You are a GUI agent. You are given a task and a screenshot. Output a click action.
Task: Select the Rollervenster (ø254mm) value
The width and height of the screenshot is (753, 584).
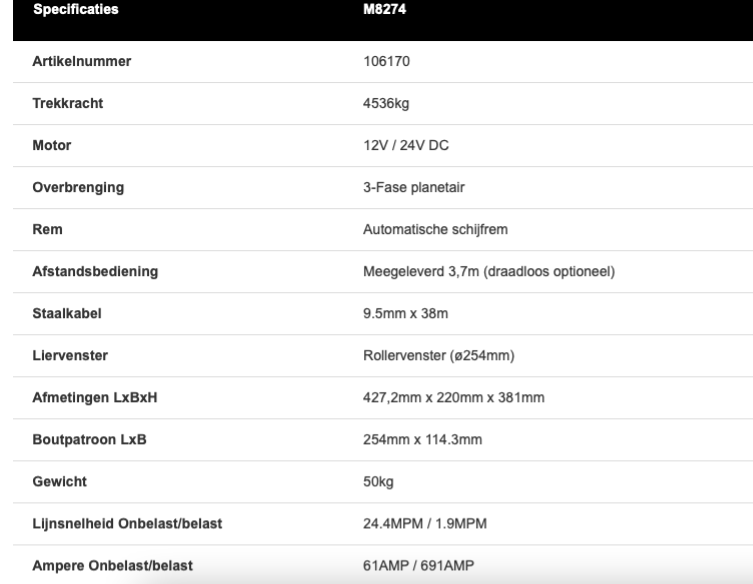[x=437, y=355]
